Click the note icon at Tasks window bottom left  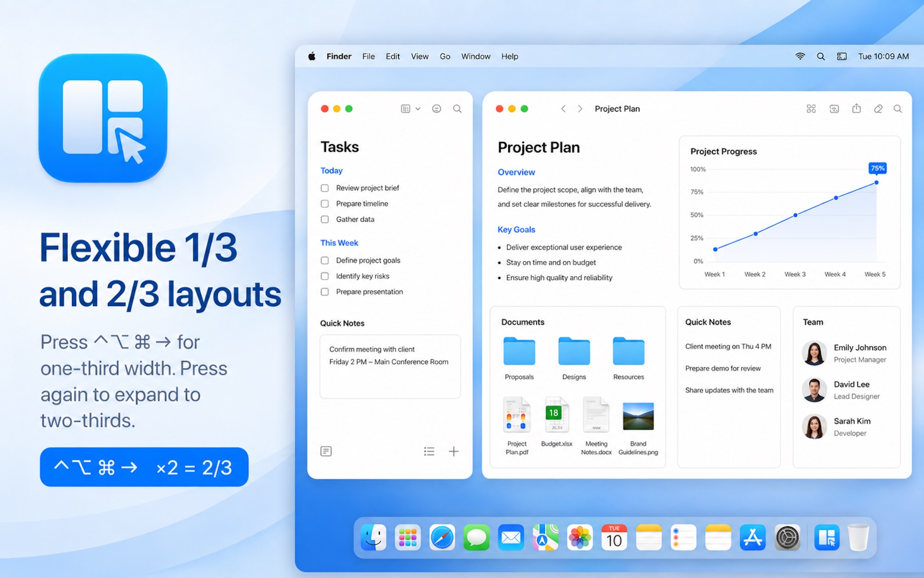326,451
